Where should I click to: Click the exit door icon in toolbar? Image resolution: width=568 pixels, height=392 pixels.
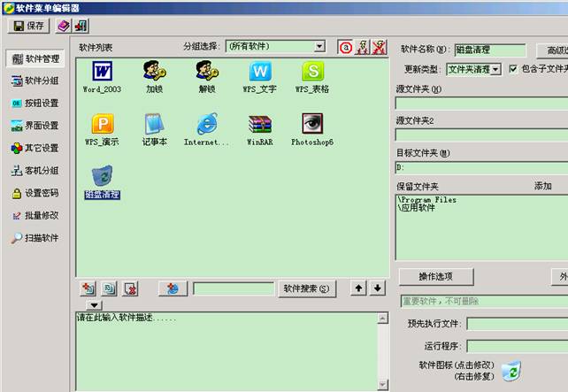pyautogui.click(x=81, y=26)
